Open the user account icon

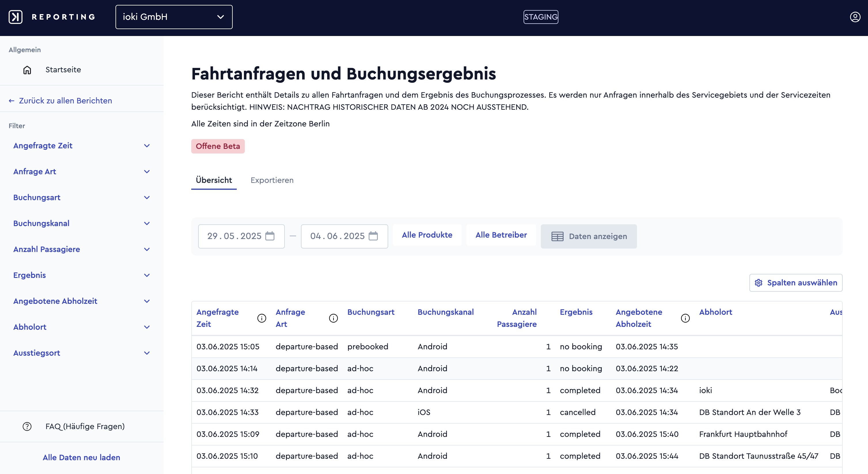pos(855,17)
